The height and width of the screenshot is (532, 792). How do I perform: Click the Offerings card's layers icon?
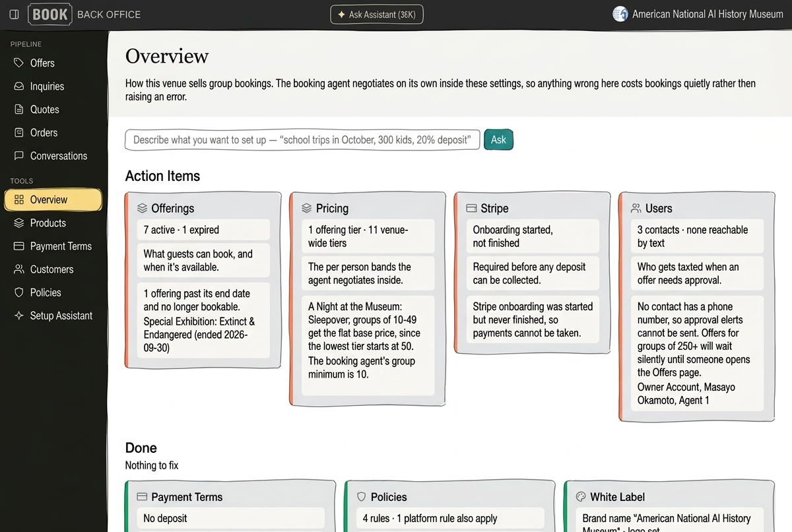(142, 208)
